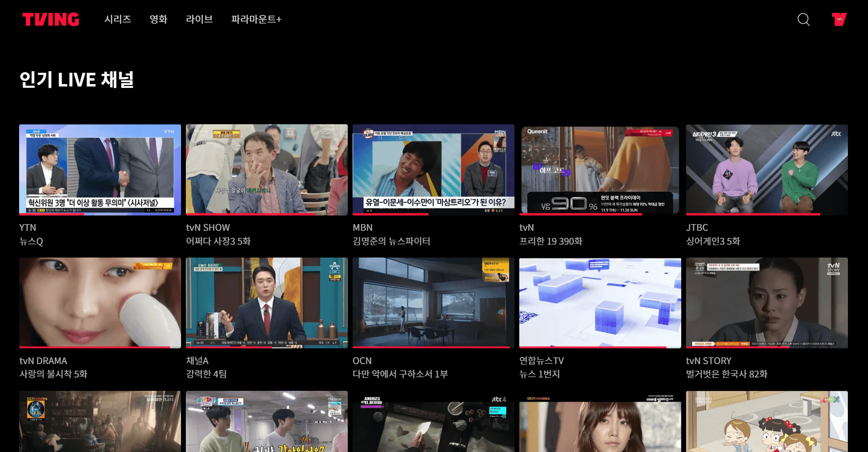Open the 라이브 menu

coord(199,19)
